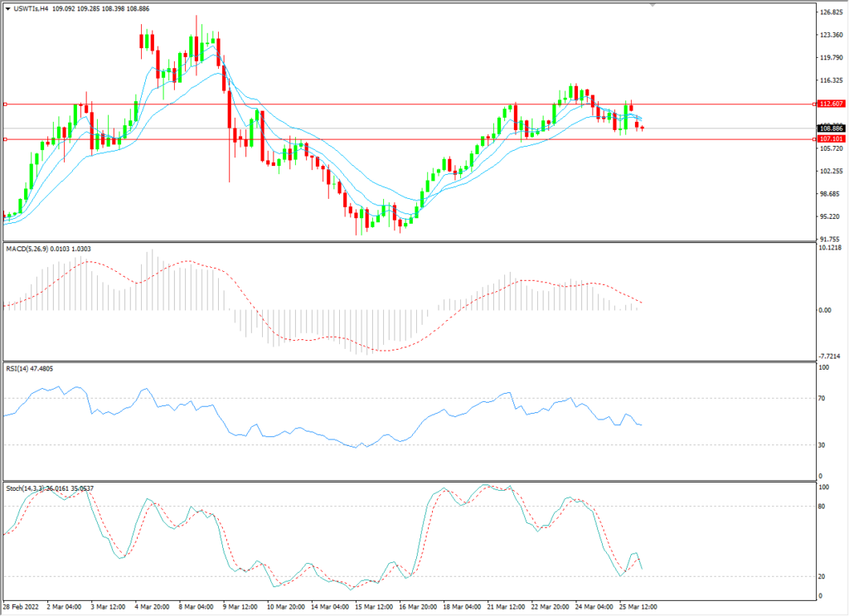849x616 pixels.
Task: Click the 107.101 red price label
Action: pos(830,139)
